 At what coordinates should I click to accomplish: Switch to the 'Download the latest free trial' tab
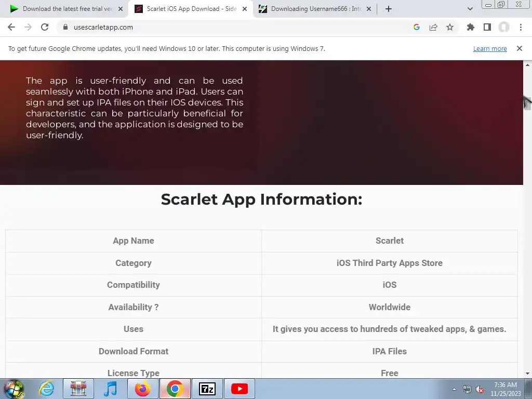click(64, 9)
